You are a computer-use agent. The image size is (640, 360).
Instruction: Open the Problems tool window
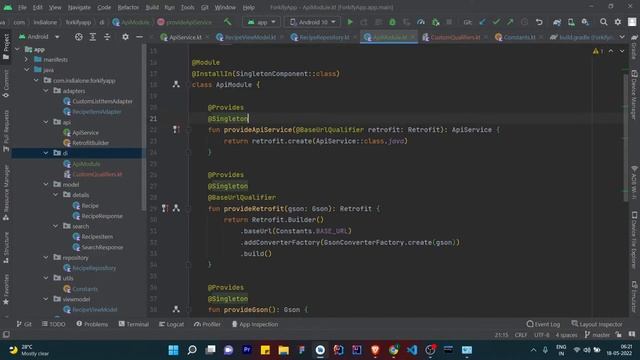pyautogui.click(x=92, y=324)
